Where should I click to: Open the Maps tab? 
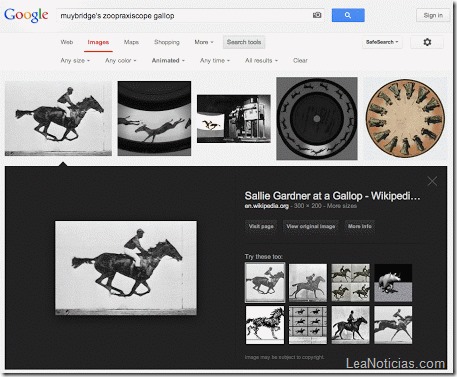131,42
